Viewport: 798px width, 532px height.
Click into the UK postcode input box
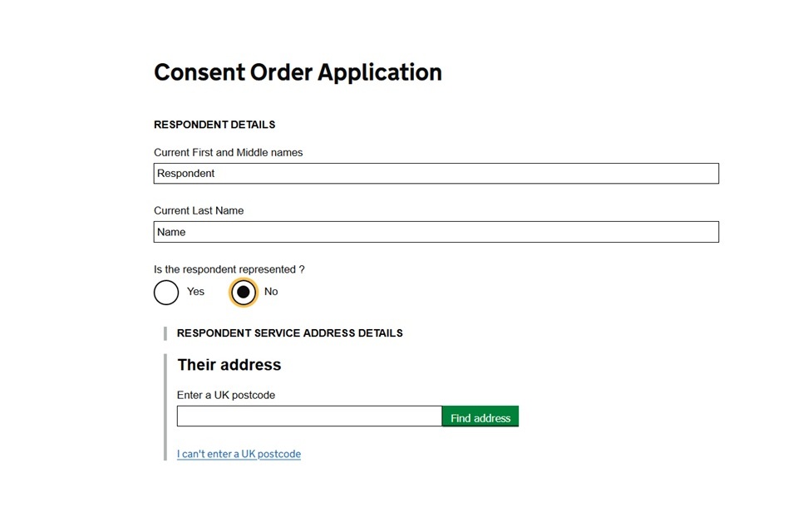pos(308,416)
